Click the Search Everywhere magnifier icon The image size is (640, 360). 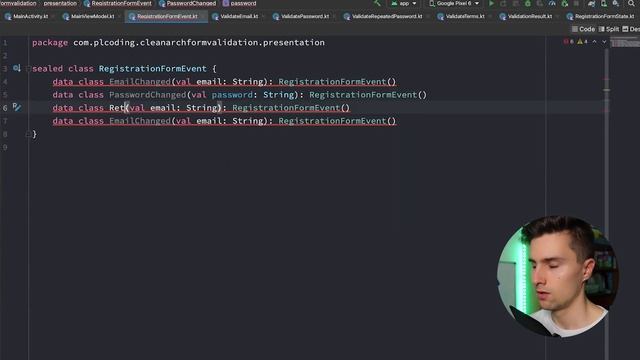tap(631, 3)
